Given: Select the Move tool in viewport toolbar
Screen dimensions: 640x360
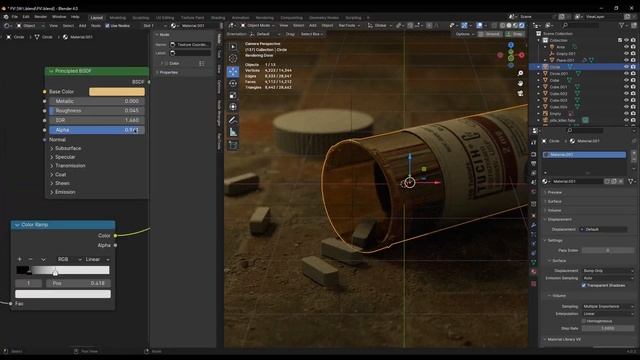Looking at the screenshot, I should 233,71.
